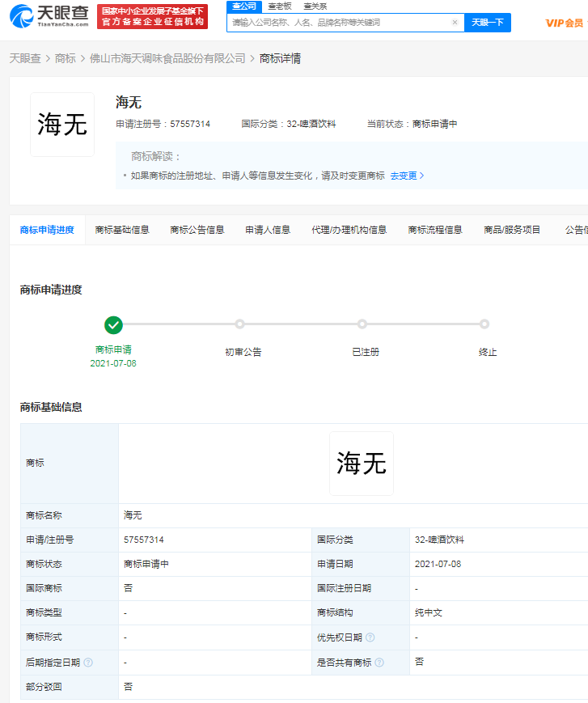
Task: Switch to 申请人信息 tab
Action: (x=268, y=230)
